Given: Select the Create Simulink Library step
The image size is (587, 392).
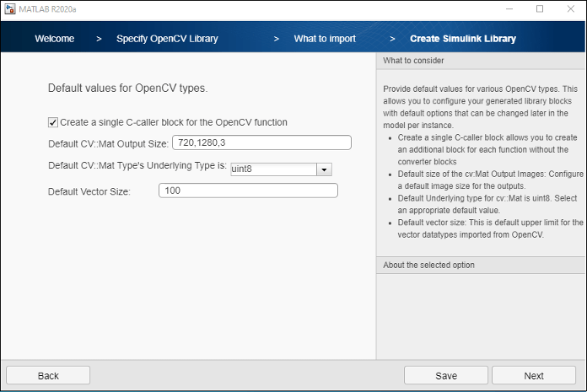Looking at the screenshot, I should point(463,39).
